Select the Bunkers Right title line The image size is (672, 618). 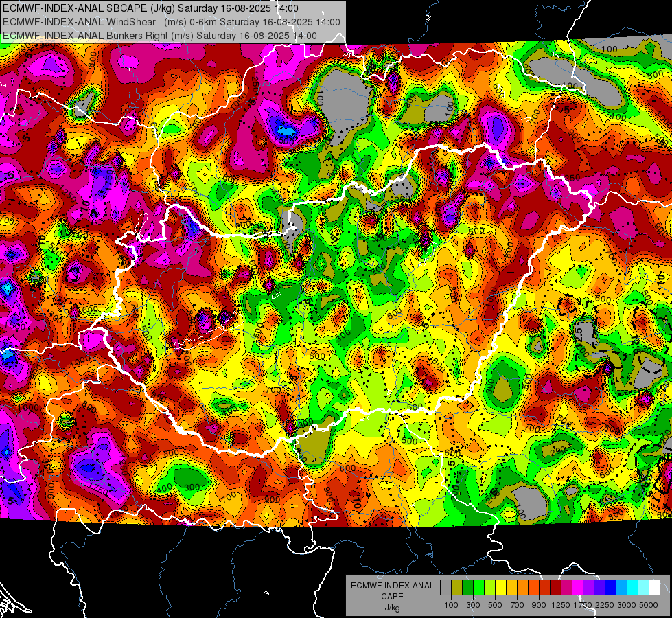pos(159,36)
